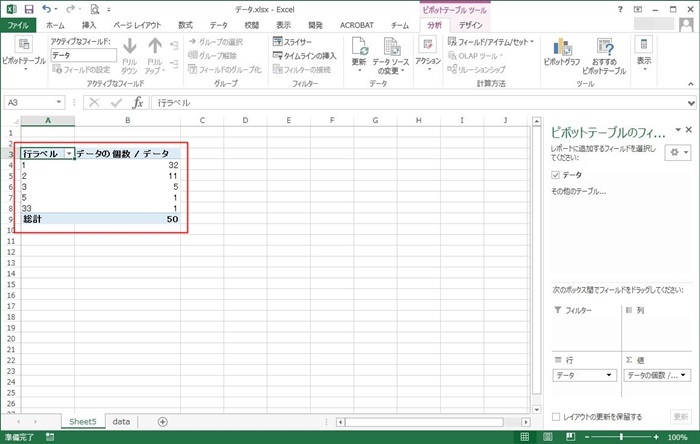700x444 pixels.
Task: Click the Redo arrow icon
Action: coord(70,8)
